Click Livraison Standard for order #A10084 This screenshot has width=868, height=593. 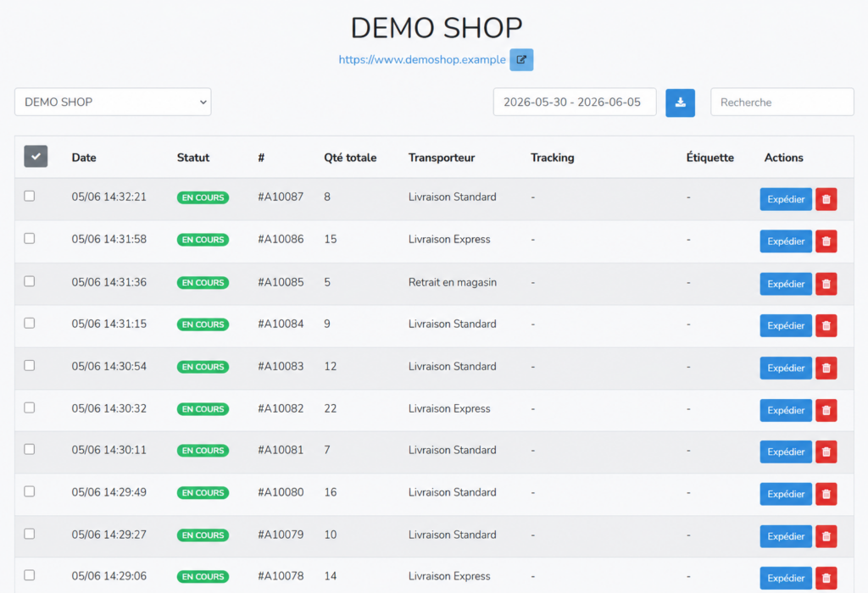pos(453,324)
